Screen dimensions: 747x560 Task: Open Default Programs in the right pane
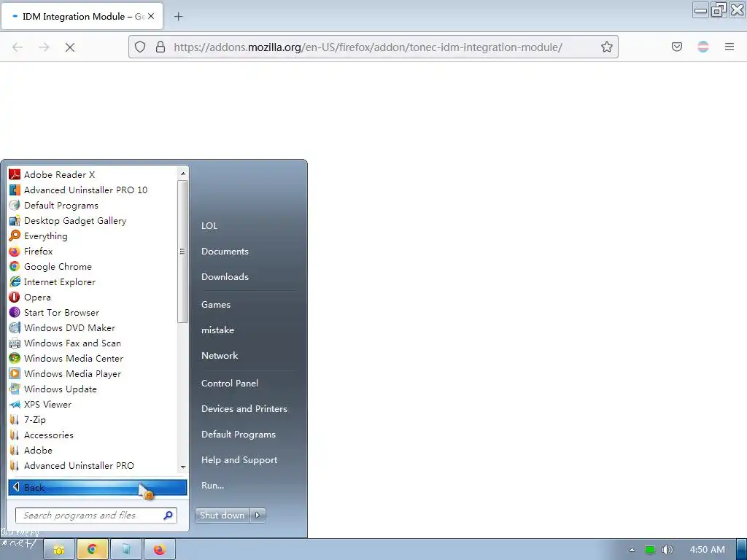[239, 435]
